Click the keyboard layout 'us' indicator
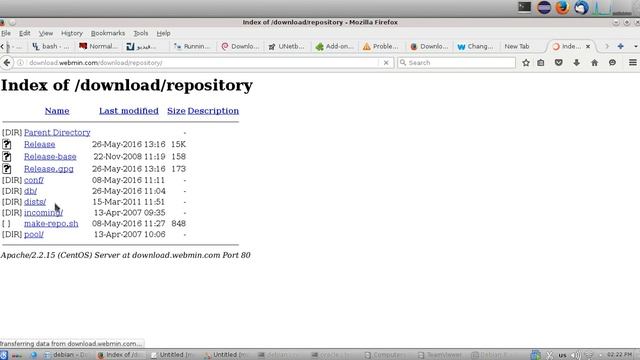The width and height of the screenshot is (640, 360). 562,355
